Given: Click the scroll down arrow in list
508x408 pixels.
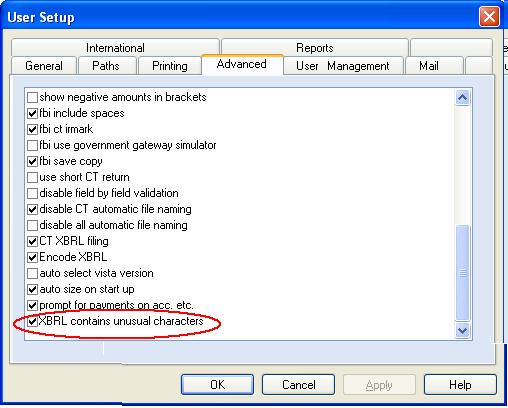Looking at the screenshot, I should pos(462,330).
